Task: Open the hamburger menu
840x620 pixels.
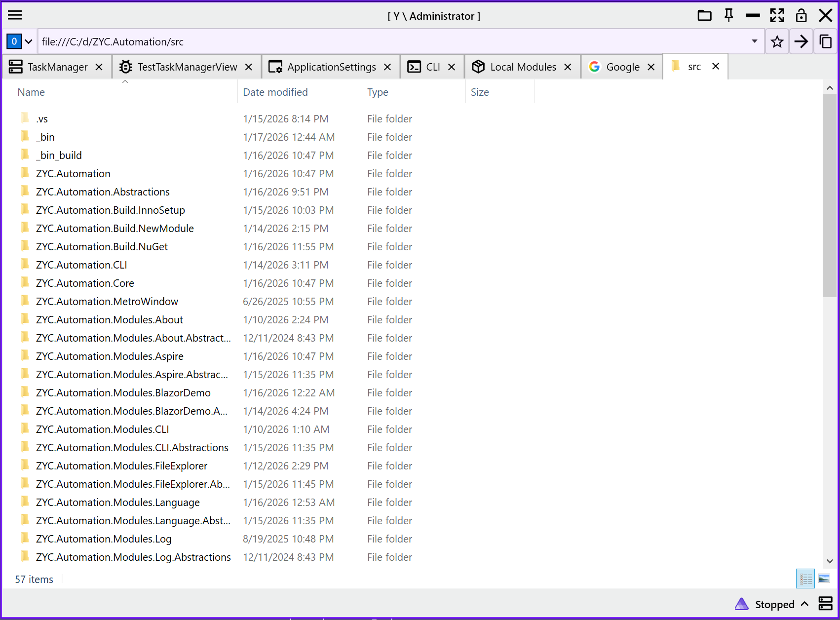Action: pyautogui.click(x=15, y=15)
